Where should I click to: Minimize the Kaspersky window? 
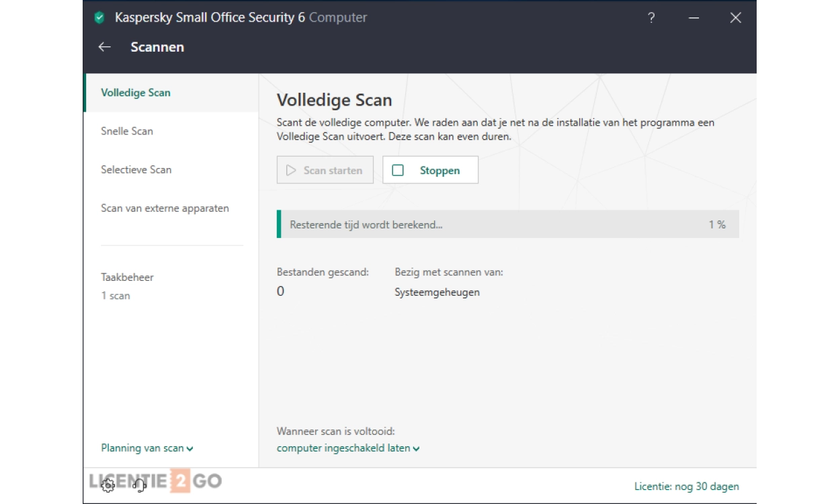point(694,18)
